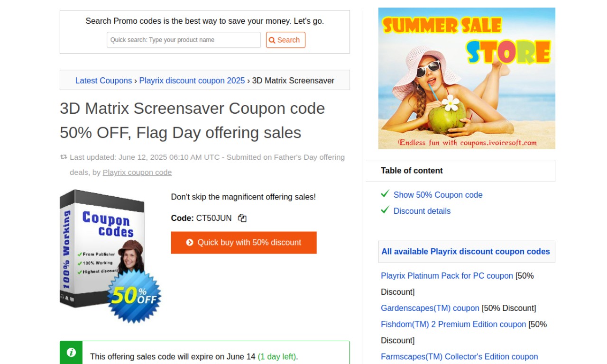Screen dimensions: 607x364
Task: Open Fishdom(TM) 2 Premium Edition coupon
Action: (x=453, y=324)
